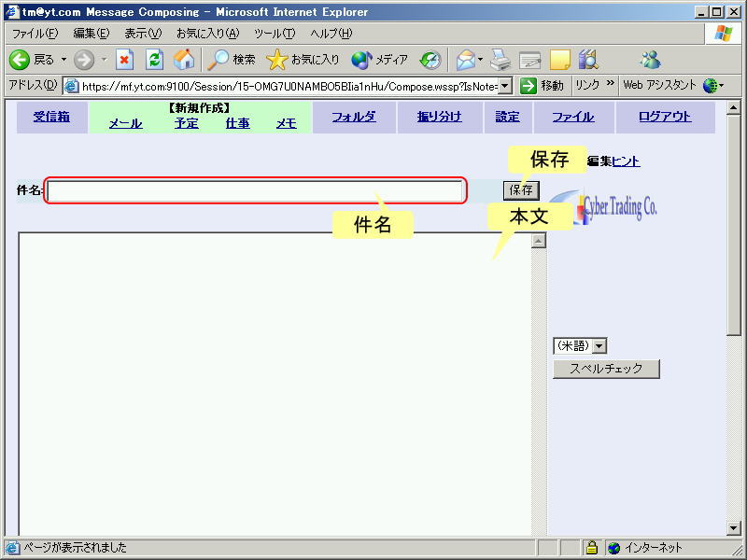
Task: Open the History clock icon
Action: [x=430, y=60]
